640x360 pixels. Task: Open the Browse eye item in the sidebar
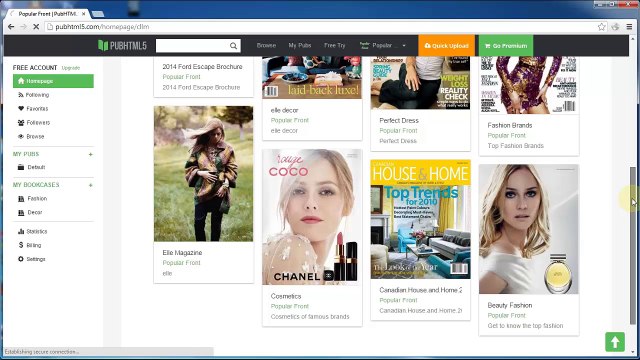click(x=31, y=136)
